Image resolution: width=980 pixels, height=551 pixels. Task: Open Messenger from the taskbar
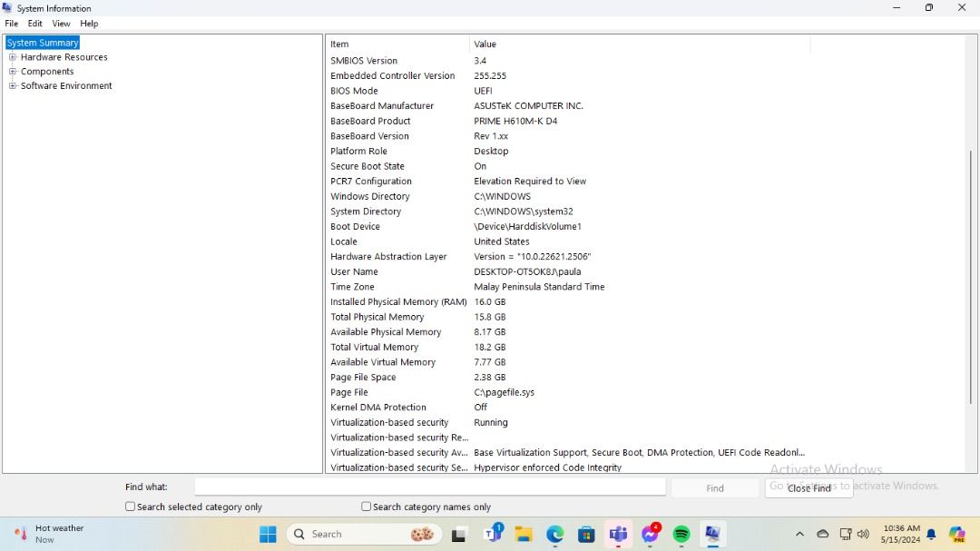650,534
